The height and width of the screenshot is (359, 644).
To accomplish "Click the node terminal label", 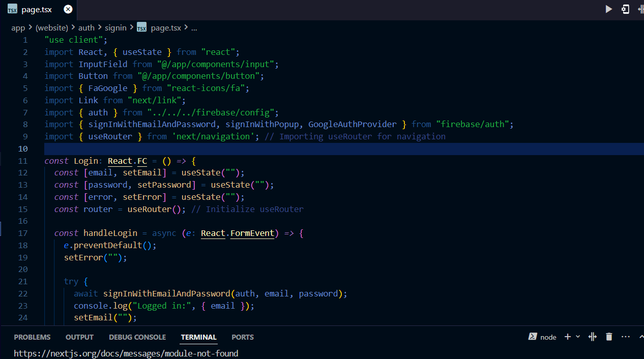I will point(548,337).
